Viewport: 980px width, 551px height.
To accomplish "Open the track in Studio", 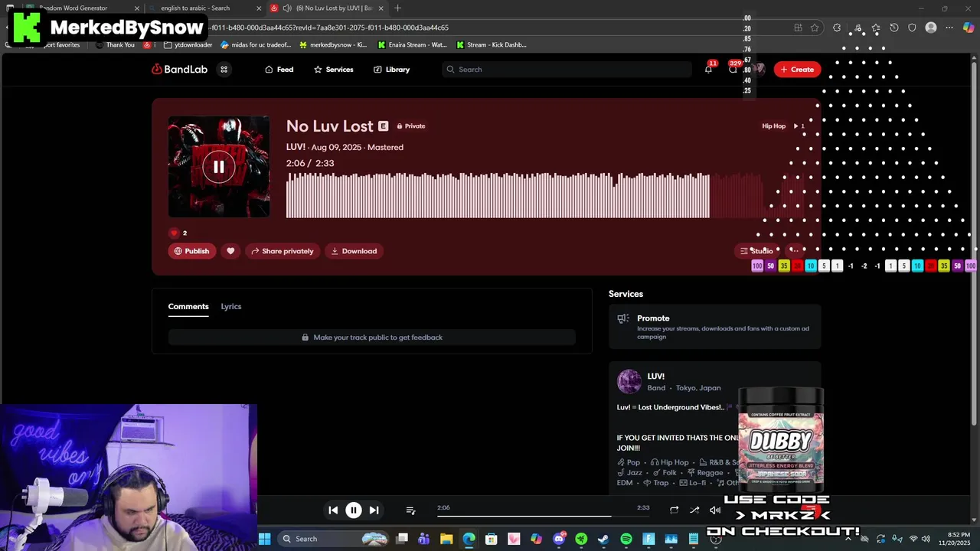I will (756, 251).
